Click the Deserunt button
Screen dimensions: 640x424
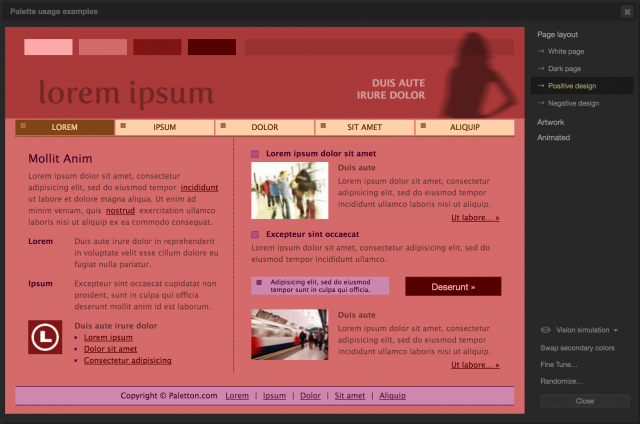453,286
